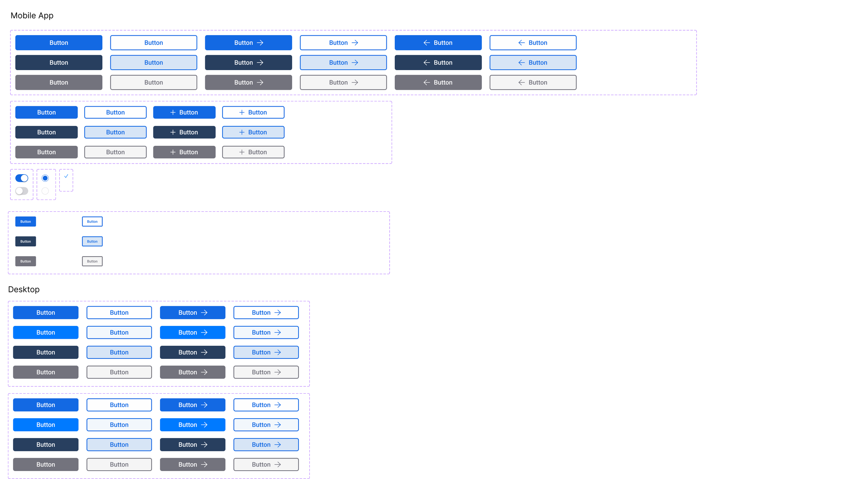Click the tiny light-blue tinted Button
Image resolution: width=868 pixels, height=479 pixels.
92,241
